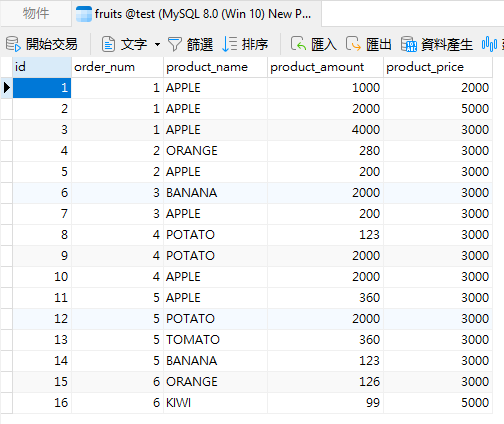This screenshot has height=424, width=504.
Task: Select order_num cell in row id 13
Action: point(117,340)
